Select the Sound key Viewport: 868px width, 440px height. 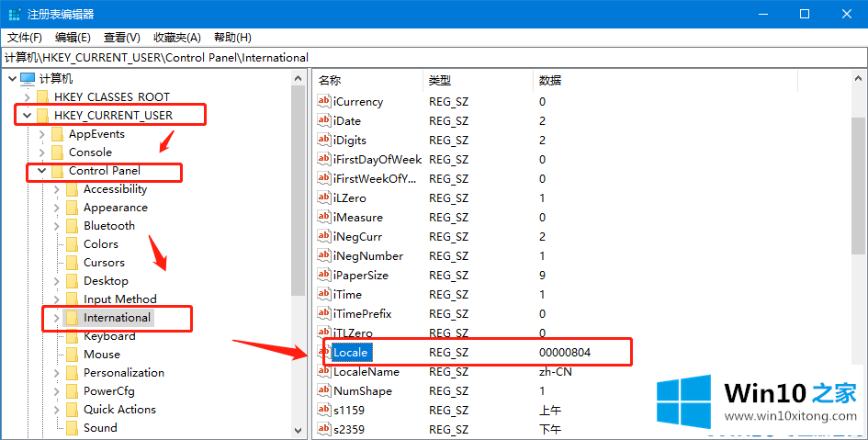point(100,428)
